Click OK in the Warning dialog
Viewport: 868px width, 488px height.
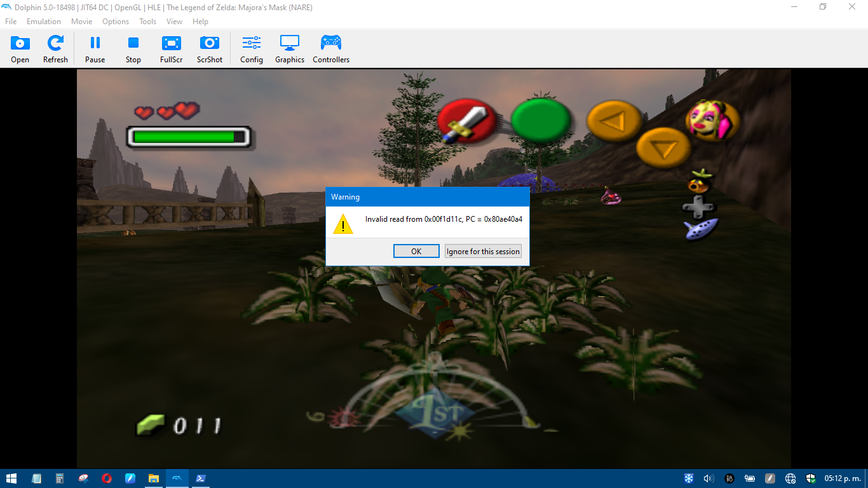click(416, 251)
